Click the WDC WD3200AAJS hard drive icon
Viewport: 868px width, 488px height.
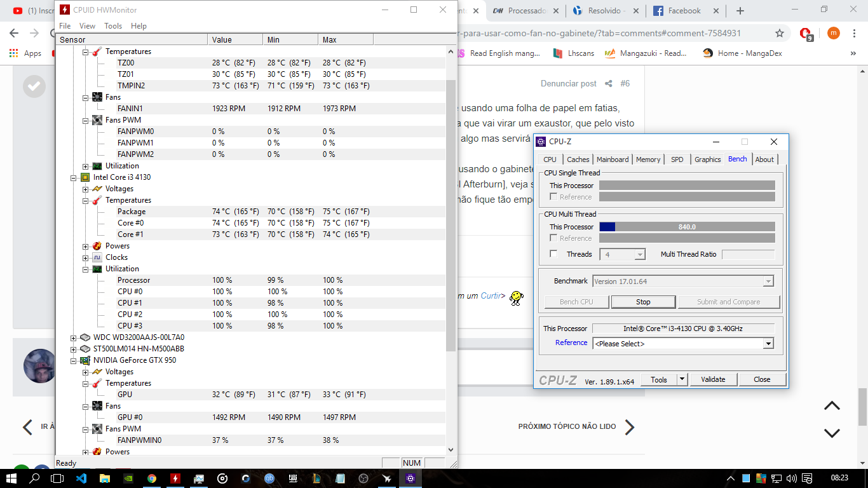[x=85, y=337]
